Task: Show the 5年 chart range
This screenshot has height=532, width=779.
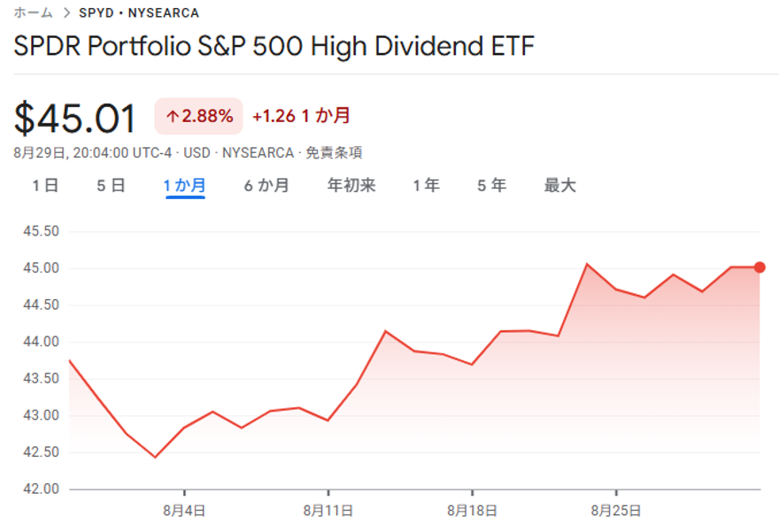Action: pos(491,186)
